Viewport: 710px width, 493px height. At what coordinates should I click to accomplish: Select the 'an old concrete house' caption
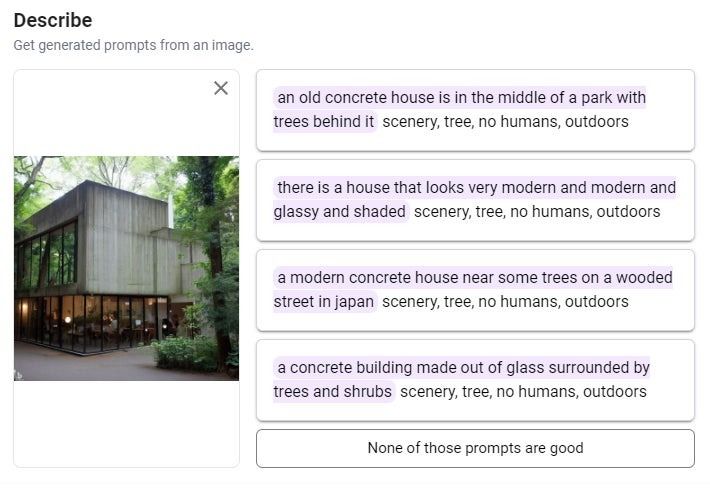pyautogui.click(x=461, y=97)
